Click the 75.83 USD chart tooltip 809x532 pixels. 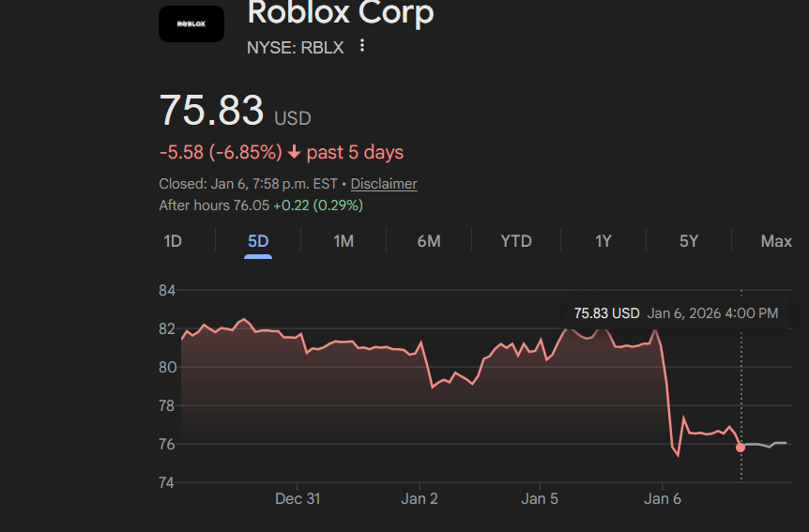coord(676,313)
